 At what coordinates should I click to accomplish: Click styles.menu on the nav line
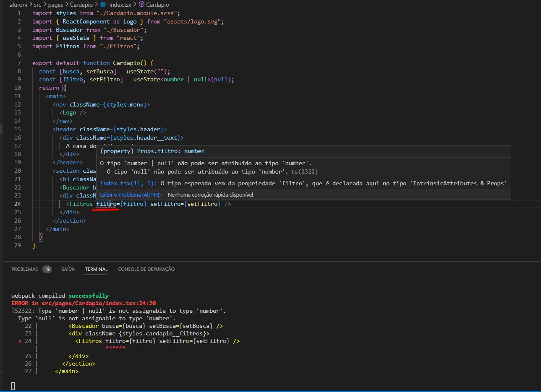pyautogui.click(x=125, y=104)
